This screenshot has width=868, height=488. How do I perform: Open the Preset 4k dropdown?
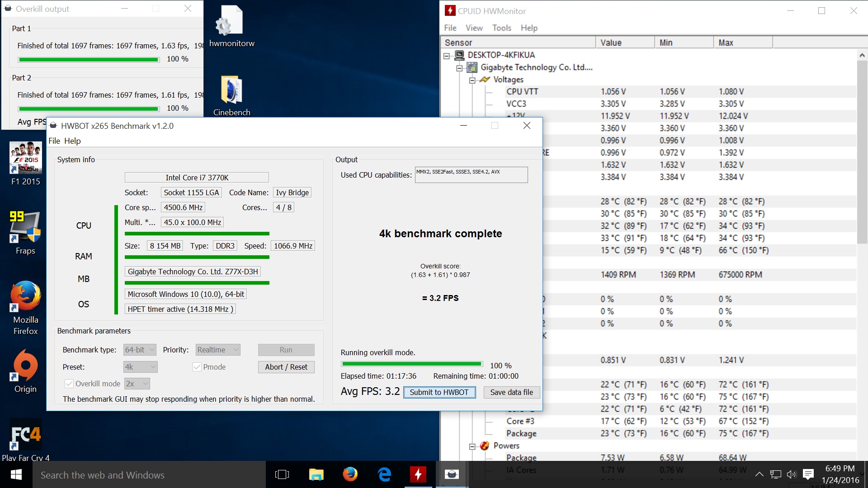click(x=140, y=367)
